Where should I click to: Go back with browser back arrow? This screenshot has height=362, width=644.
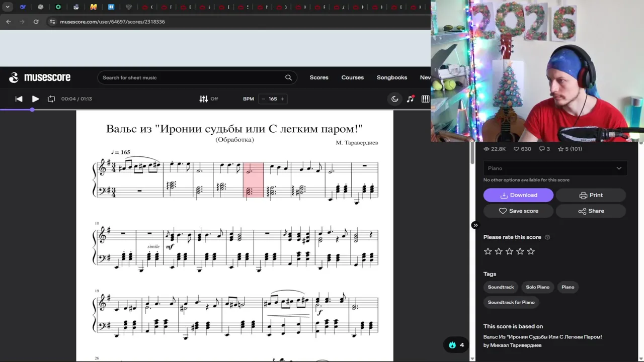[x=8, y=22]
